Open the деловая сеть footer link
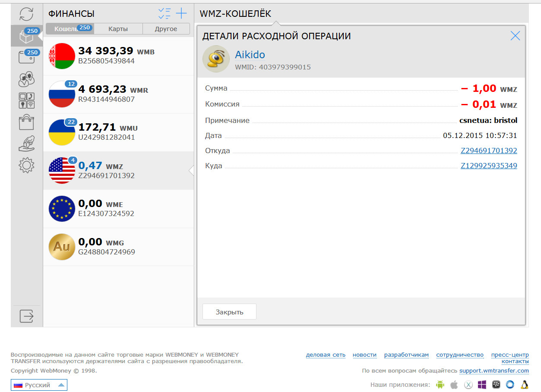Viewport: 541px width, 392px height. [326, 354]
